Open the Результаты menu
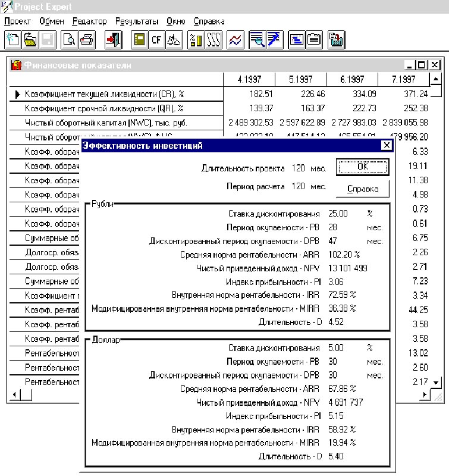 click(137, 21)
